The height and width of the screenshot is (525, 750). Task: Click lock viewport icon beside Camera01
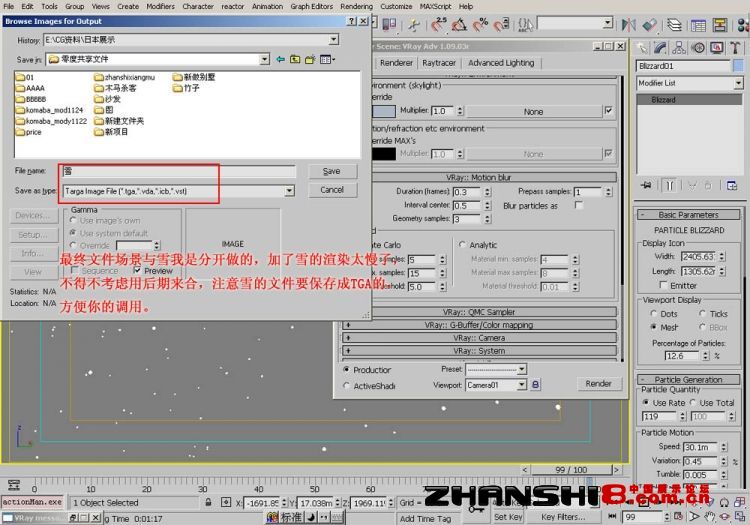tap(535, 384)
